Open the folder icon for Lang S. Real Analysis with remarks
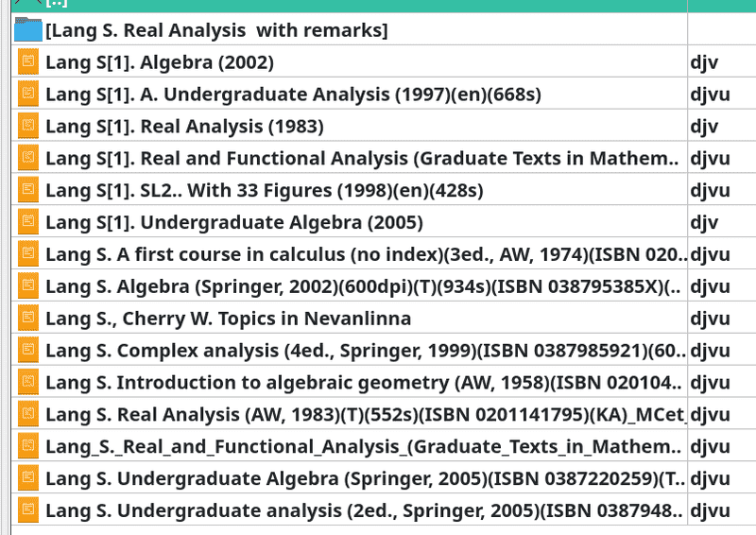 28,29
